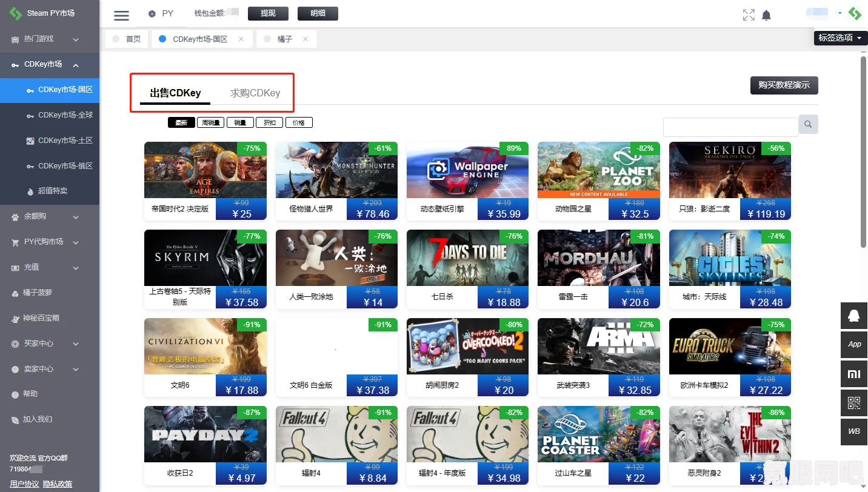Switch to the 首页 page tab

[x=127, y=39]
